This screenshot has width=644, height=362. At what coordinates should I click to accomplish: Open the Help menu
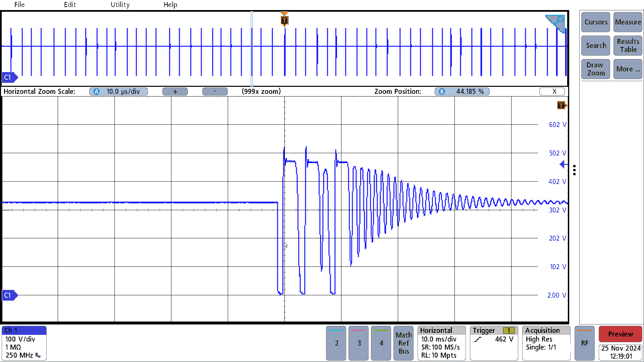[170, 5]
